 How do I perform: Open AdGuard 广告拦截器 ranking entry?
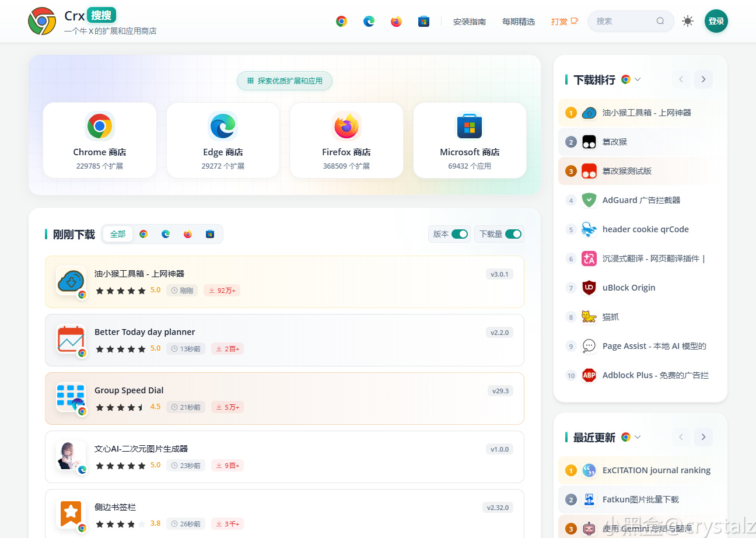640,200
